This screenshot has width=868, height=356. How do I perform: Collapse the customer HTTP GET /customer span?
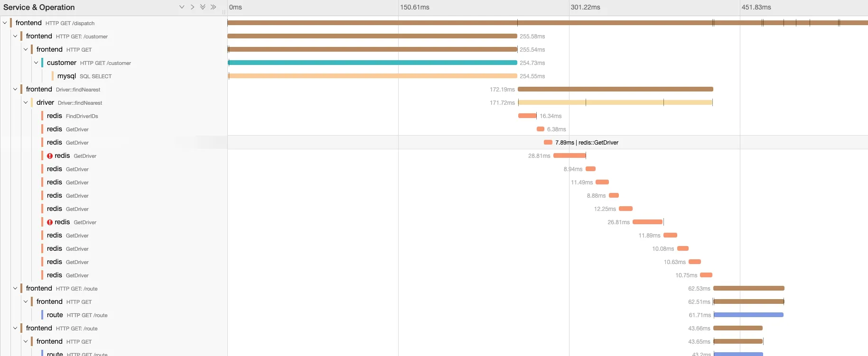coord(36,63)
